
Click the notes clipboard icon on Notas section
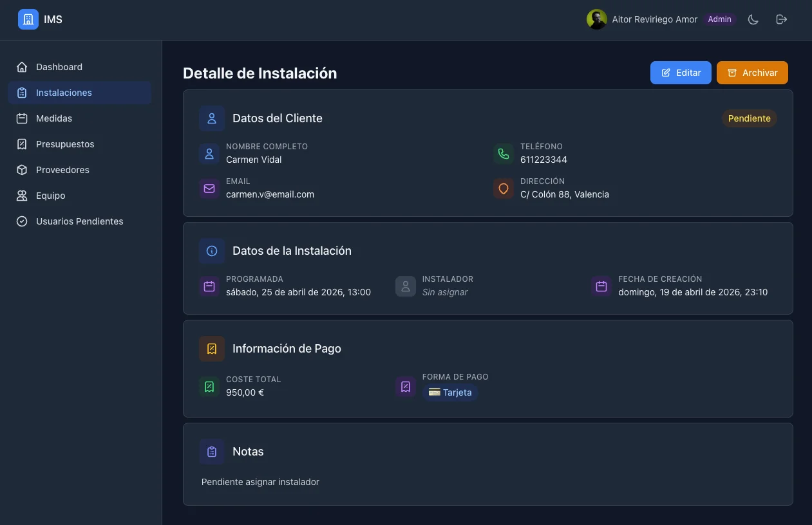click(x=212, y=451)
